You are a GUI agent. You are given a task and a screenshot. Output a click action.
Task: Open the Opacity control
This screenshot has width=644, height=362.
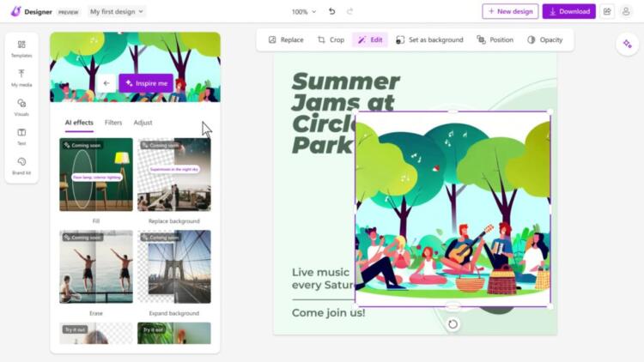click(x=544, y=40)
